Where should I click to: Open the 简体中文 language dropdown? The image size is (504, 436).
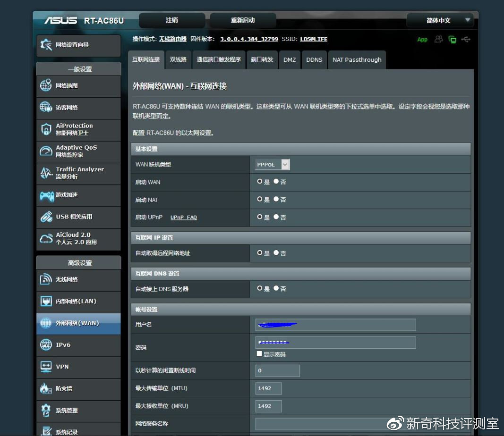tap(439, 20)
